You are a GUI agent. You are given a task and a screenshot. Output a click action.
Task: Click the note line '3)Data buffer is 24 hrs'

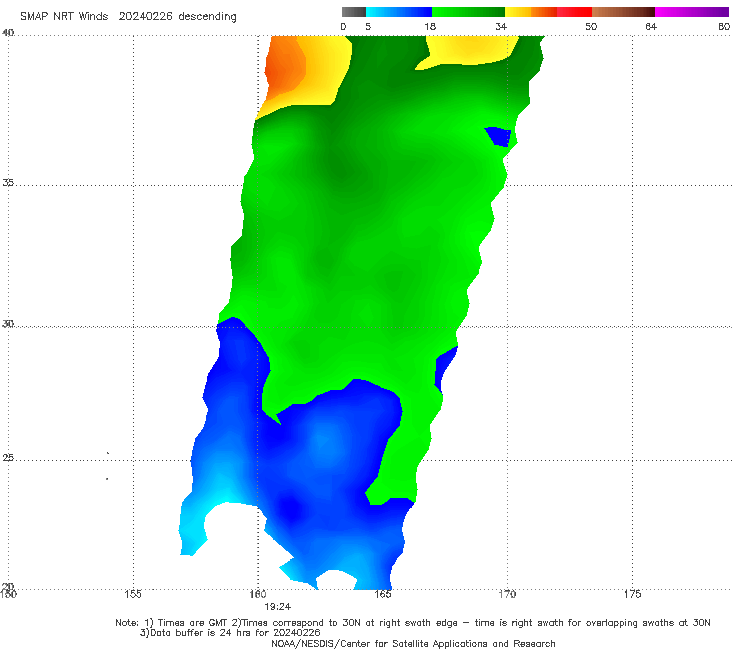(230, 633)
